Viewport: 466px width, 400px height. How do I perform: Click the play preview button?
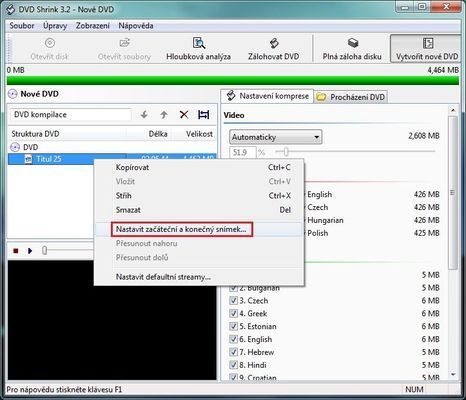coord(30,251)
